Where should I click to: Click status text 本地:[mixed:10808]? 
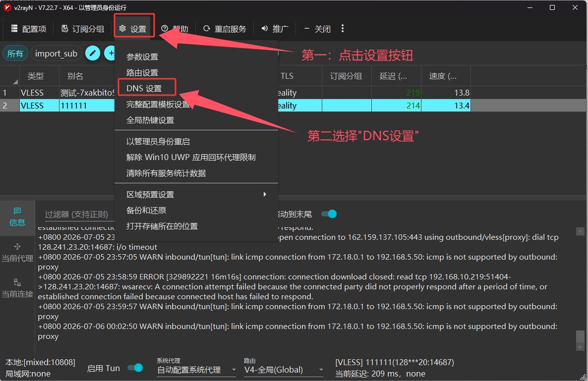[x=40, y=362]
